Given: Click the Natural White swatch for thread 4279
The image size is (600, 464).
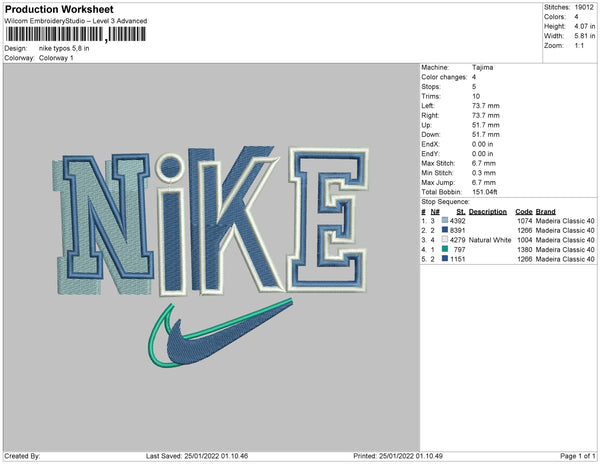Looking at the screenshot, I should coord(445,239).
